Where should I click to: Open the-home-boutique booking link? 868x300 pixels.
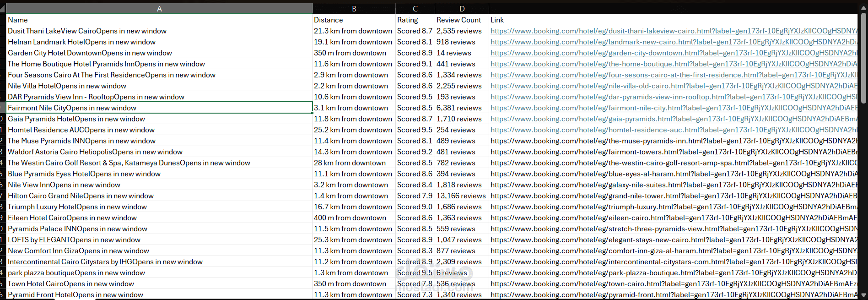674,64
